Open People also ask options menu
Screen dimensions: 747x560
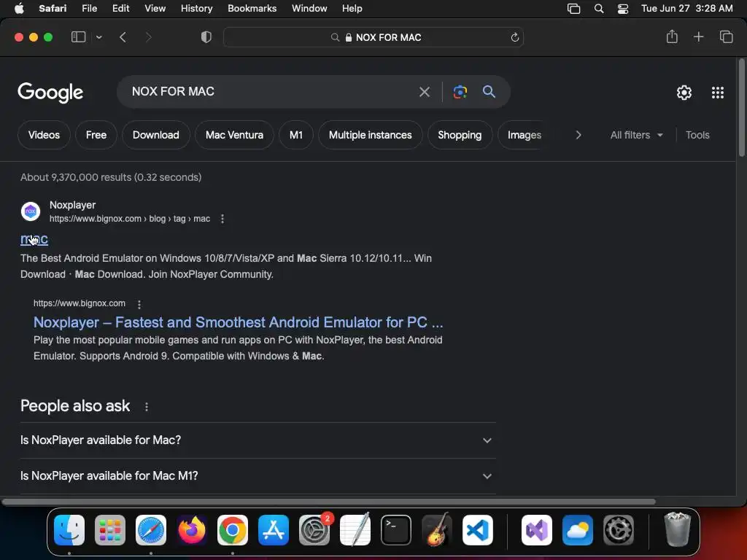[146, 407]
